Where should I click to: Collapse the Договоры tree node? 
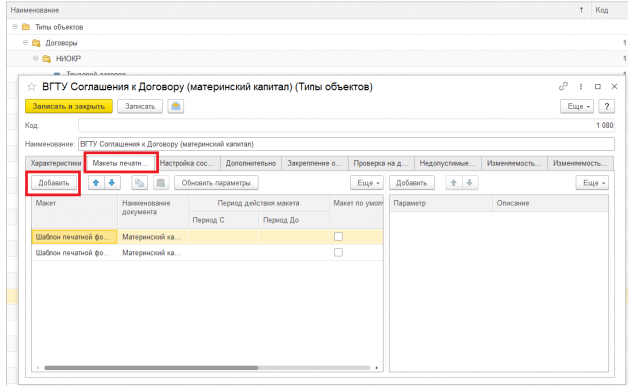coord(25,42)
